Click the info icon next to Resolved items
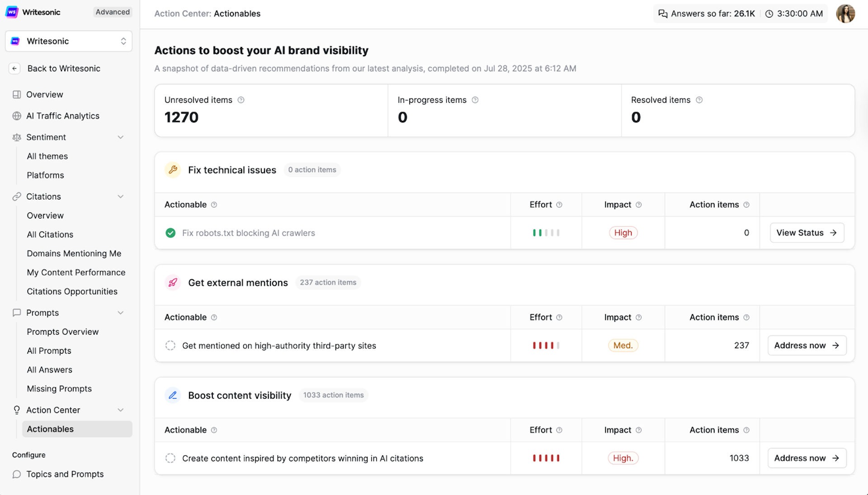 click(699, 100)
